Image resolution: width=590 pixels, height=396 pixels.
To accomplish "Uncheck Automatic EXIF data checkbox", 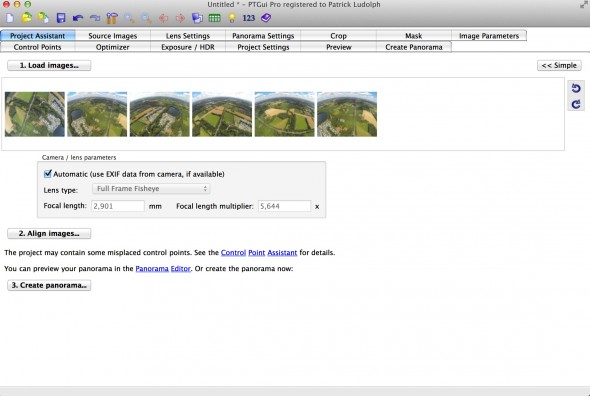I will [x=47, y=174].
